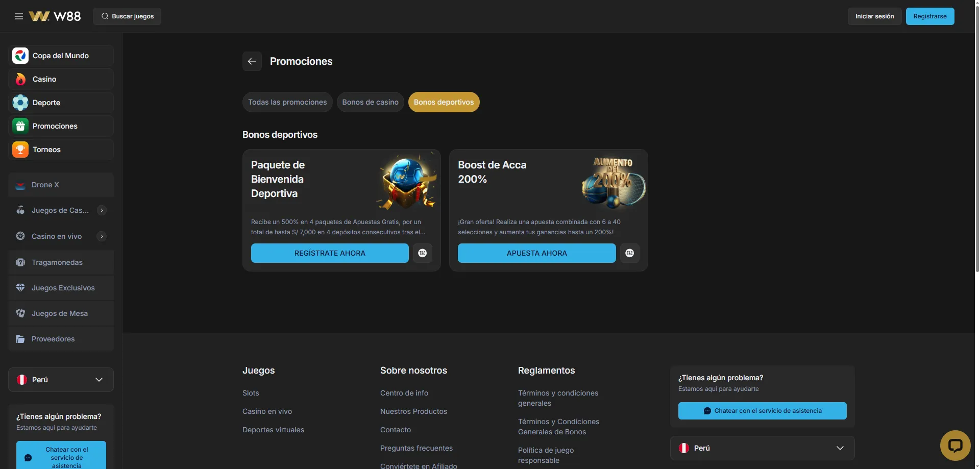
Task: Open T&C for Paquete de Bienvenida
Action: tap(423, 253)
